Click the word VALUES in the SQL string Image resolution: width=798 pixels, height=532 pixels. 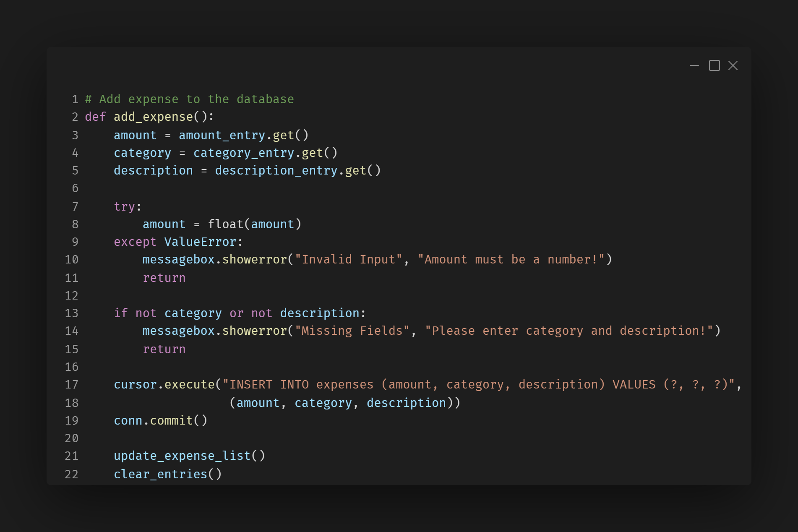(x=634, y=385)
